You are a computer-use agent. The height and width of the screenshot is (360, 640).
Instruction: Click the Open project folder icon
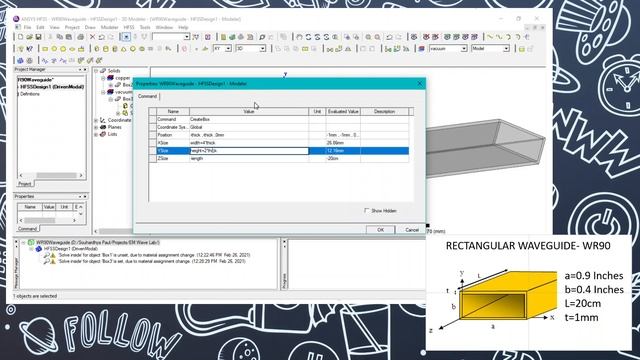(29, 37)
